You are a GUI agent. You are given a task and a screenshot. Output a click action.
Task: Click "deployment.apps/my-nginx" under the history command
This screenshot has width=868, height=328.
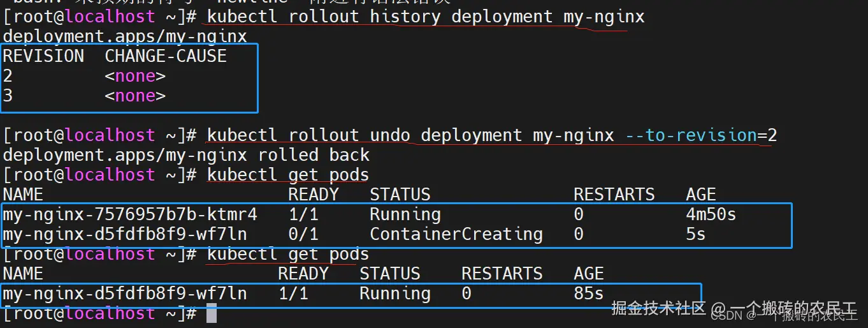(125, 36)
